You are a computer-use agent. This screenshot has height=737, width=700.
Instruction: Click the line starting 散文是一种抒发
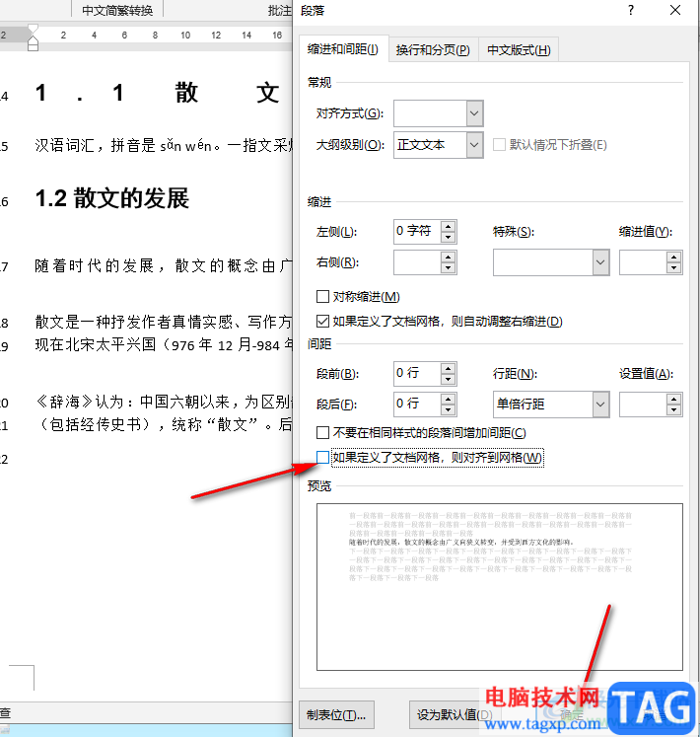click(164, 322)
